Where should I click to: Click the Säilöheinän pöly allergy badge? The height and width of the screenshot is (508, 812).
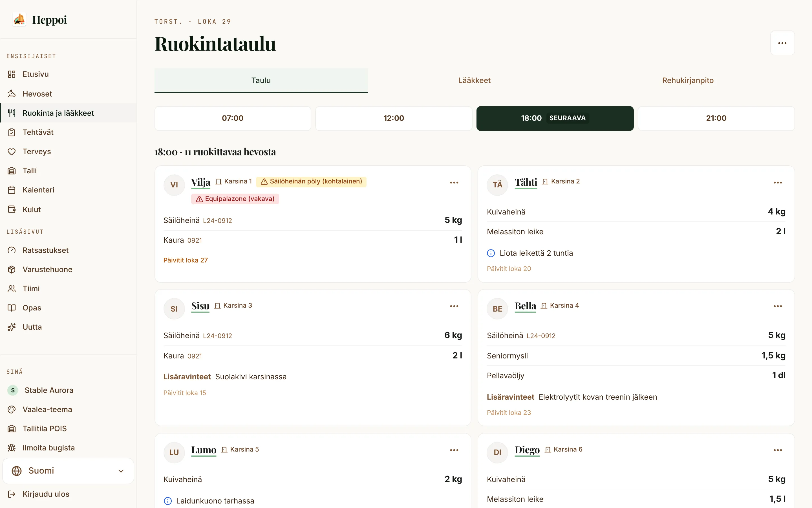[311, 181]
